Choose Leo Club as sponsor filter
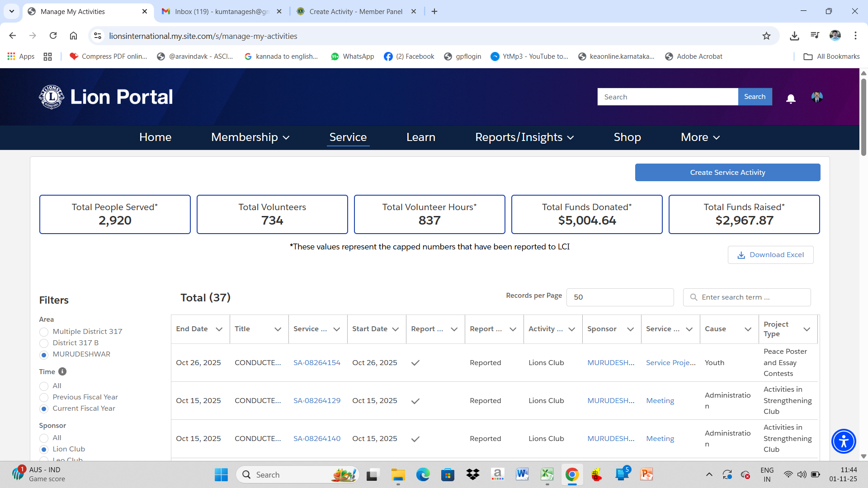This screenshot has height=488, width=868. (x=43, y=460)
